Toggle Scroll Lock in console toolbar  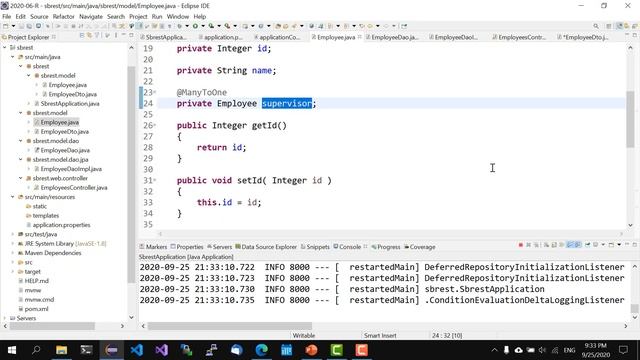point(554,245)
